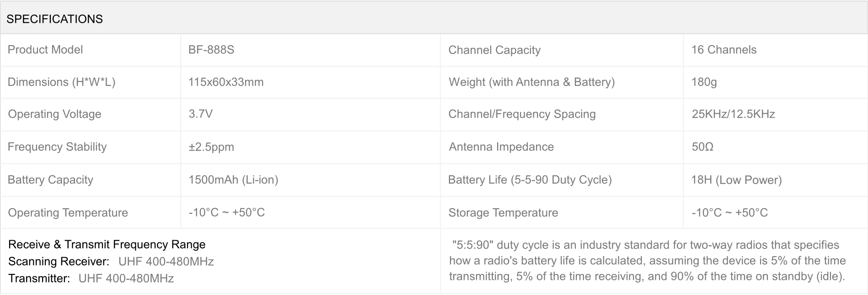Click the Antenna Impedance label

[x=501, y=147]
